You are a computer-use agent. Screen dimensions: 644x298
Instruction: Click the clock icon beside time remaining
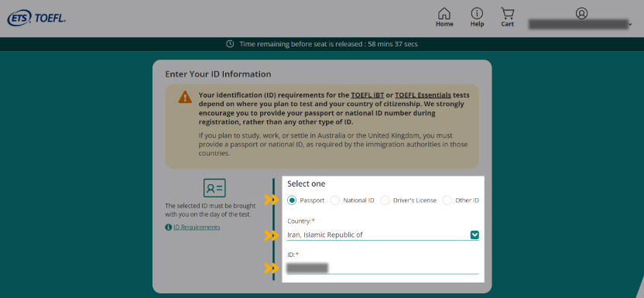tap(231, 44)
